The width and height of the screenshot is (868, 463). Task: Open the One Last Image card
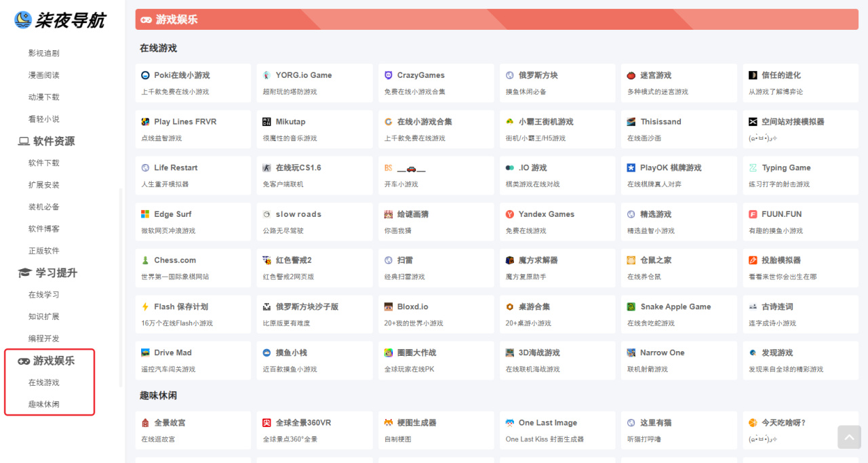pos(557,430)
